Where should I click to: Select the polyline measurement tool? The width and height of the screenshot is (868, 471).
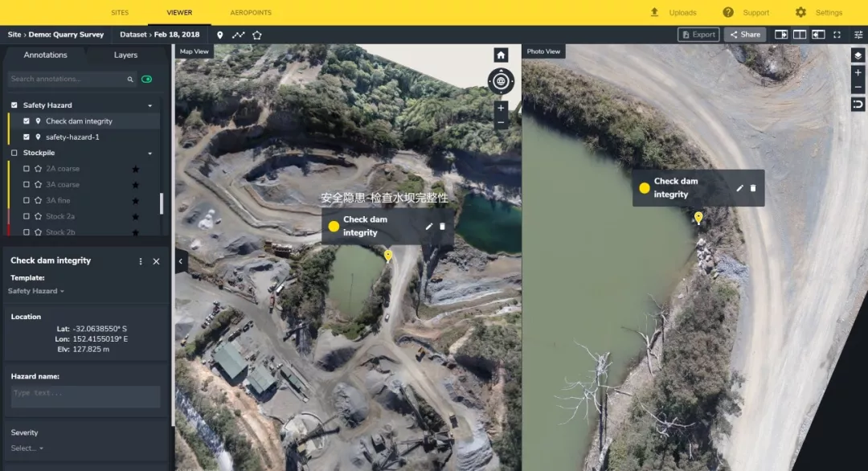click(239, 35)
